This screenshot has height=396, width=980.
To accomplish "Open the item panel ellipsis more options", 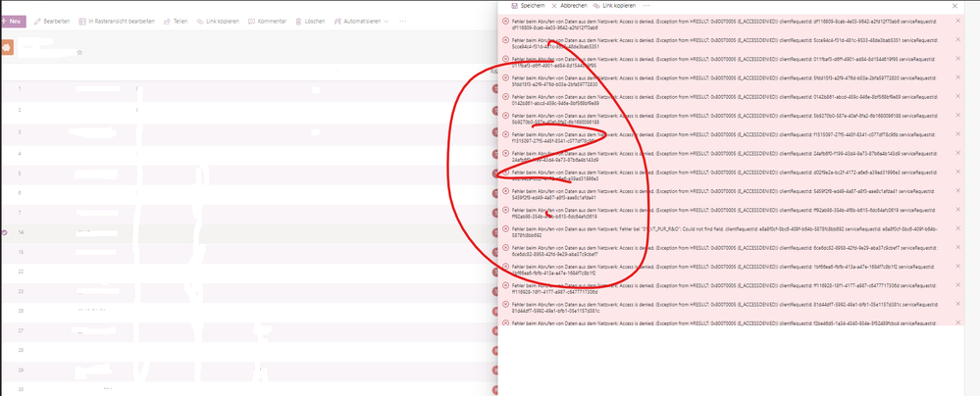I will tap(646, 5).
